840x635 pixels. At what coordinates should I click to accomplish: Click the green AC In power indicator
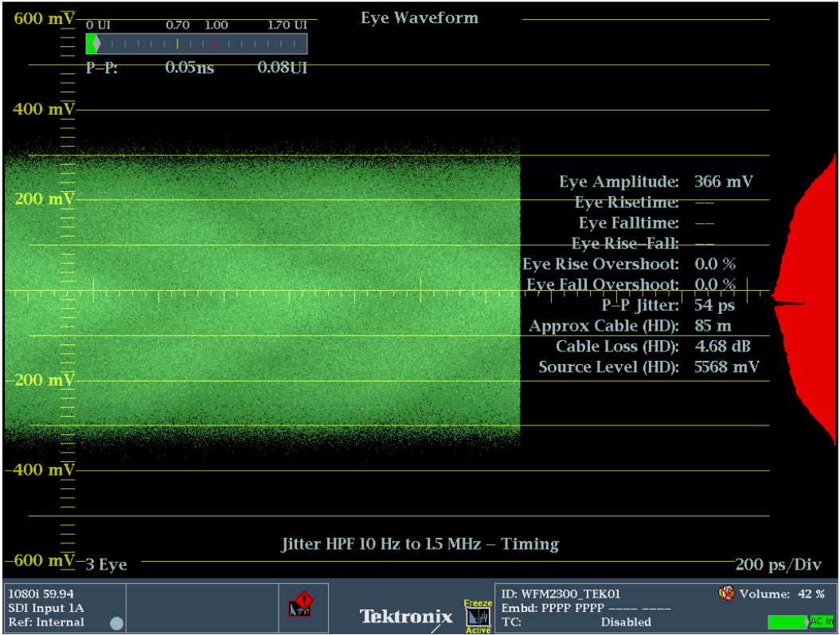coord(822,621)
